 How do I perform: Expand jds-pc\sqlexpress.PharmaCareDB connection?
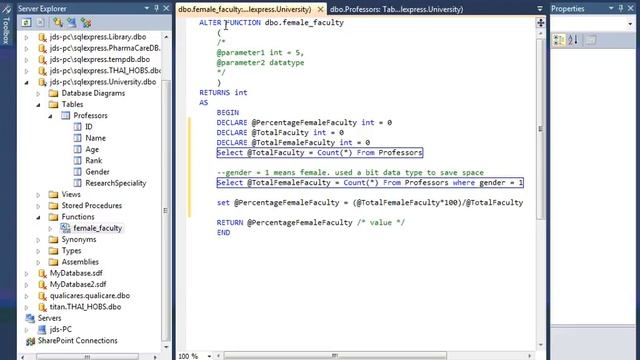[27, 48]
